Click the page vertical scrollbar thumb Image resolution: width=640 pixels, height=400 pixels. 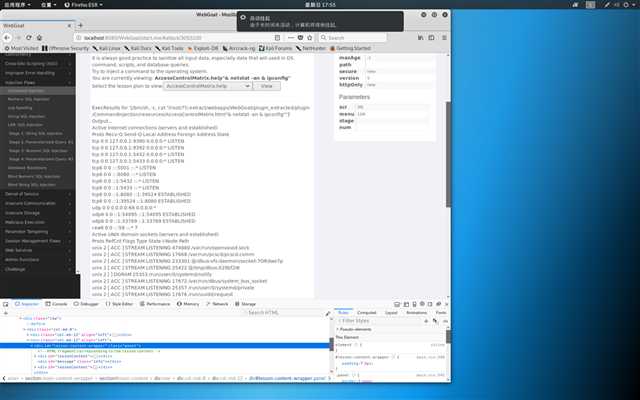(x=448, y=154)
